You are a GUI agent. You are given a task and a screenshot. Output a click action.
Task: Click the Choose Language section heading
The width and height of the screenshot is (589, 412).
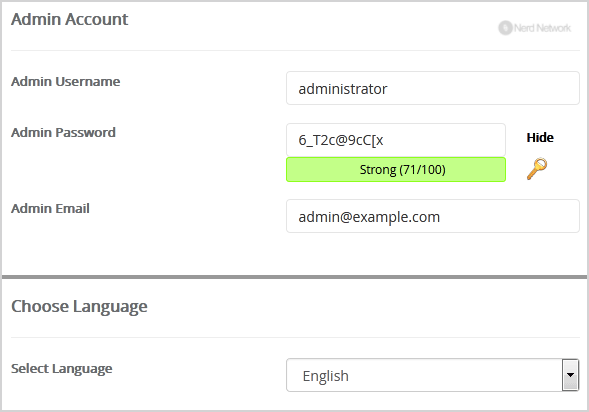click(x=79, y=306)
